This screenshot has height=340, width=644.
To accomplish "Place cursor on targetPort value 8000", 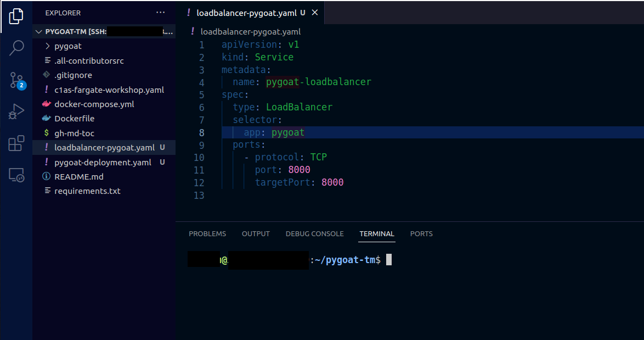I will [332, 182].
